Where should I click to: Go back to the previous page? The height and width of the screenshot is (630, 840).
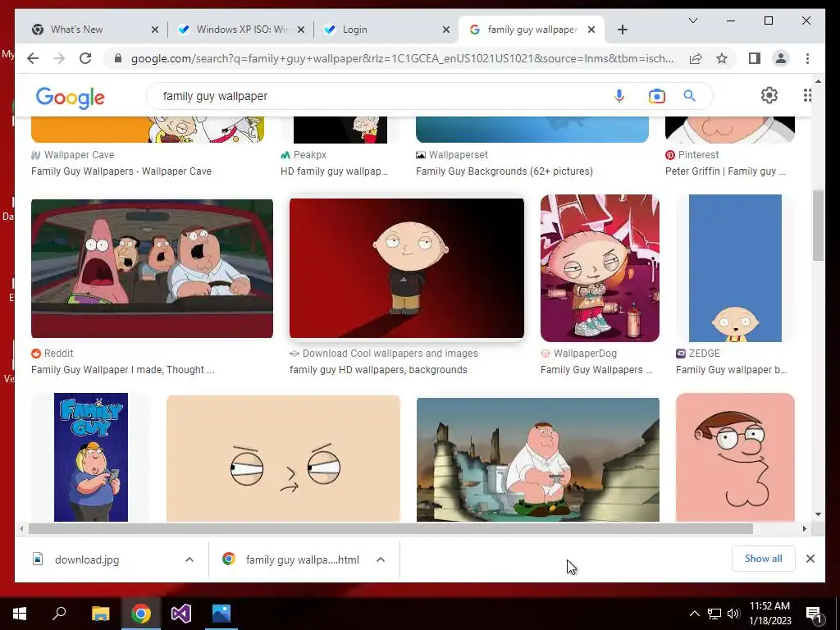[33, 58]
